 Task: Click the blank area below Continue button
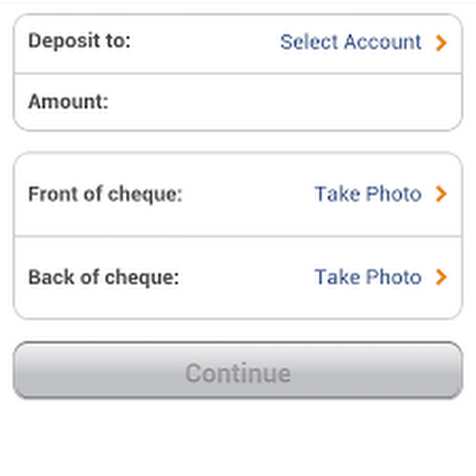(x=238, y=439)
